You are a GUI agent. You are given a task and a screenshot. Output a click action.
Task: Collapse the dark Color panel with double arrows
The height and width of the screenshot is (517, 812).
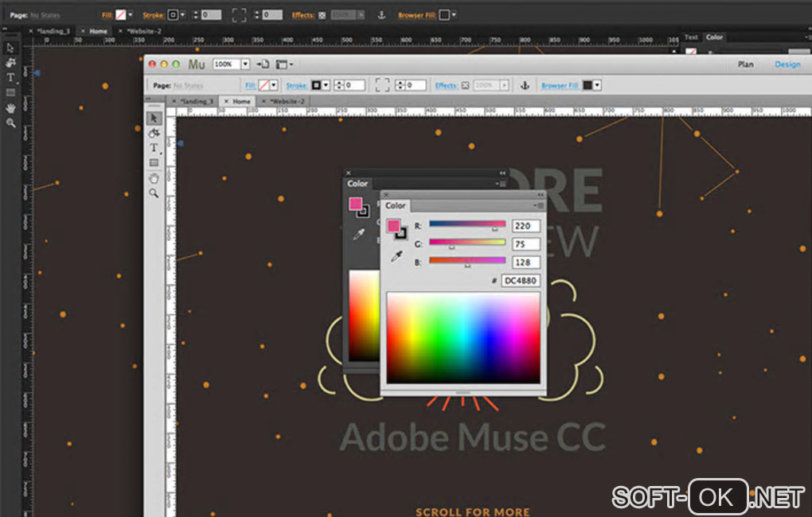[x=502, y=173]
